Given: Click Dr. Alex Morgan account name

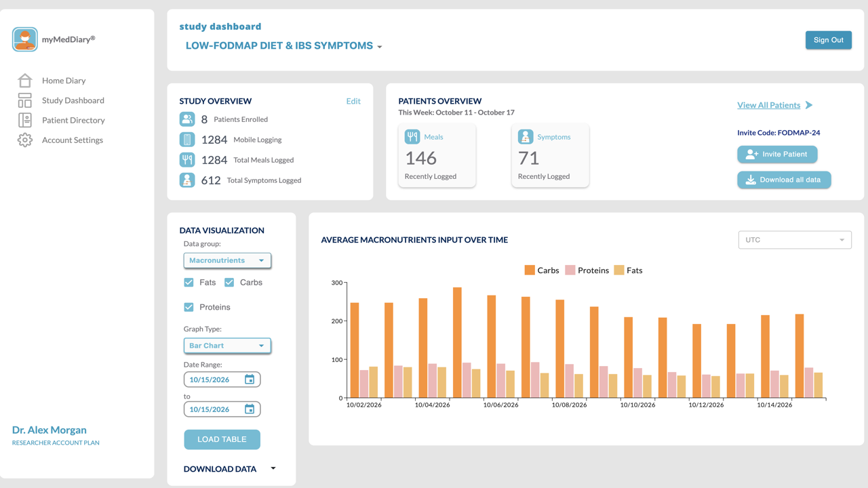Looking at the screenshot, I should [x=50, y=430].
